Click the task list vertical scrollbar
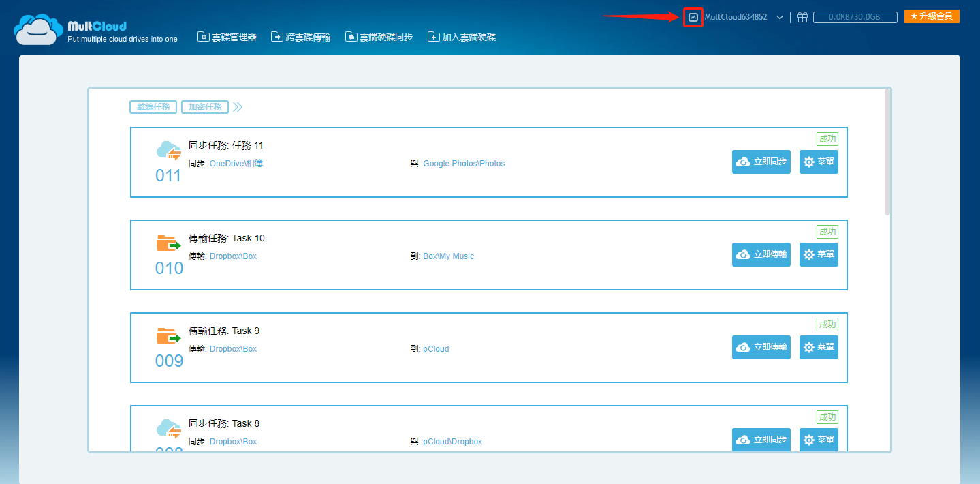980x484 pixels. point(887,153)
